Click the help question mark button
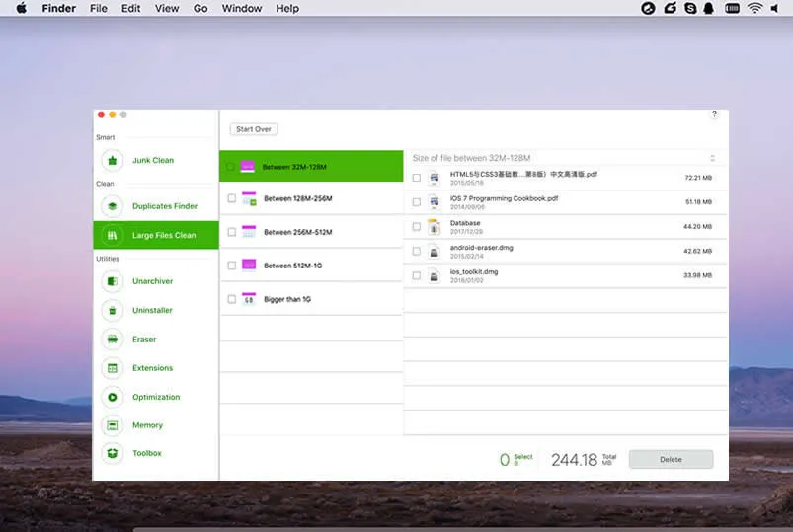The width and height of the screenshot is (793, 532). point(714,114)
